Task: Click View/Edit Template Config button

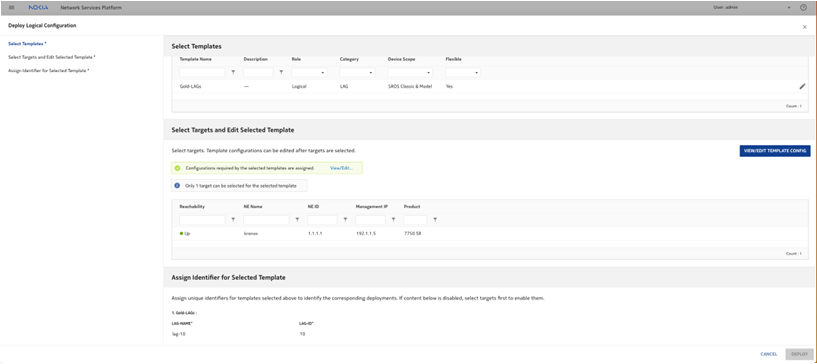Action: pos(775,150)
